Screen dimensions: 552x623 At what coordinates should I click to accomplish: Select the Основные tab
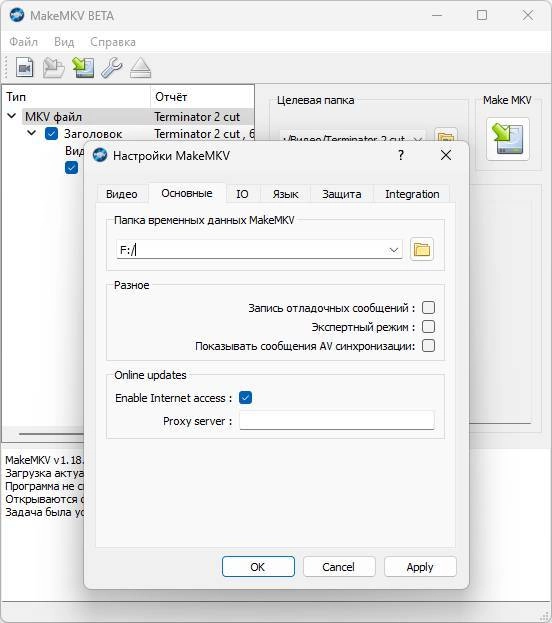click(x=187, y=193)
